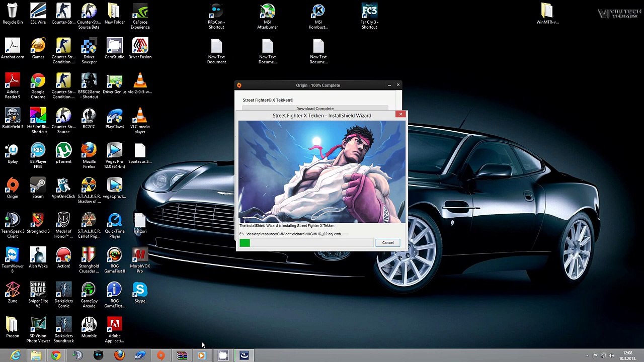Screen dimensions: 644x362
Task: Cancel the Street Fighter X Tekken installation
Action: click(x=387, y=243)
